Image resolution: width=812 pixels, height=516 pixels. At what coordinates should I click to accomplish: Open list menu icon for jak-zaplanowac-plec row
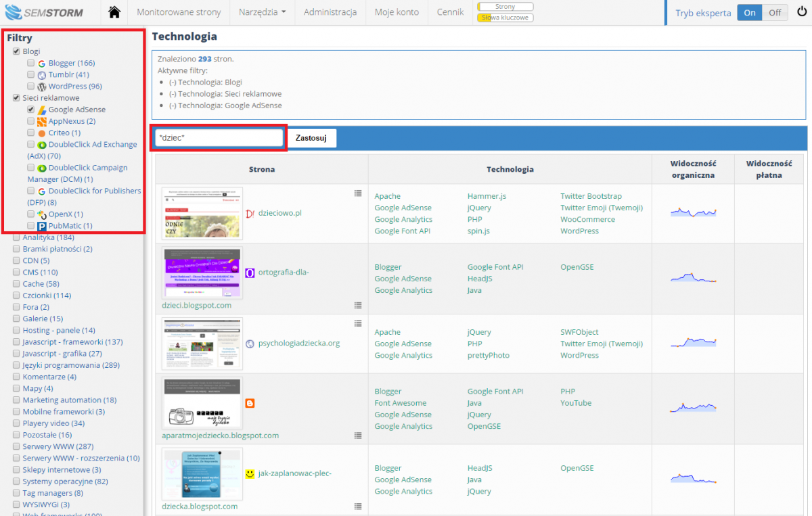358,506
